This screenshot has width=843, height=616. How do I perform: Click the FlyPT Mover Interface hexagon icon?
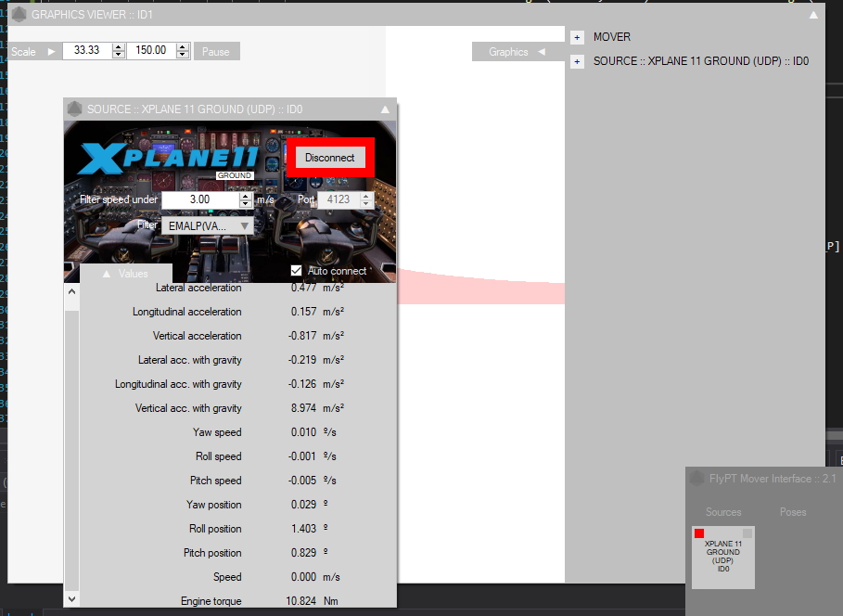tap(696, 479)
